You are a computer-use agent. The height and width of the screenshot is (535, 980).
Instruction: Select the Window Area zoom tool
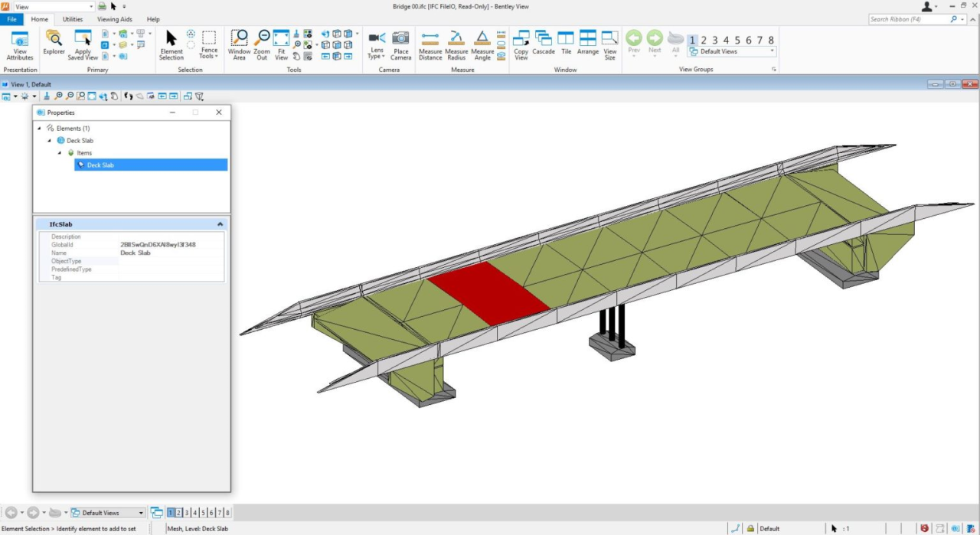click(239, 44)
